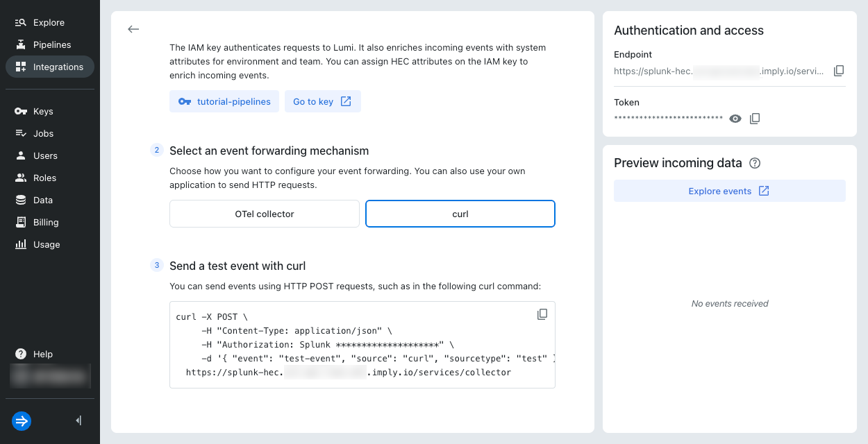Click Explore events button

click(729, 191)
